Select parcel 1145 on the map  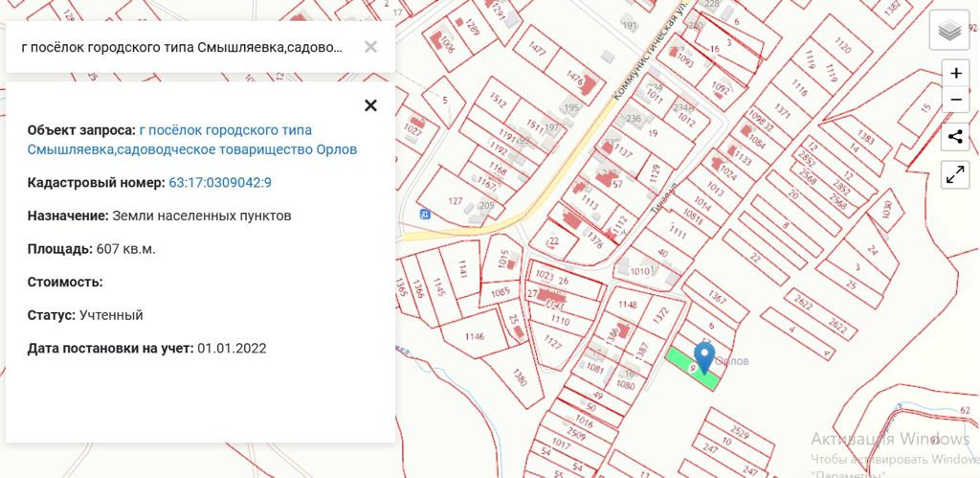coord(438,285)
